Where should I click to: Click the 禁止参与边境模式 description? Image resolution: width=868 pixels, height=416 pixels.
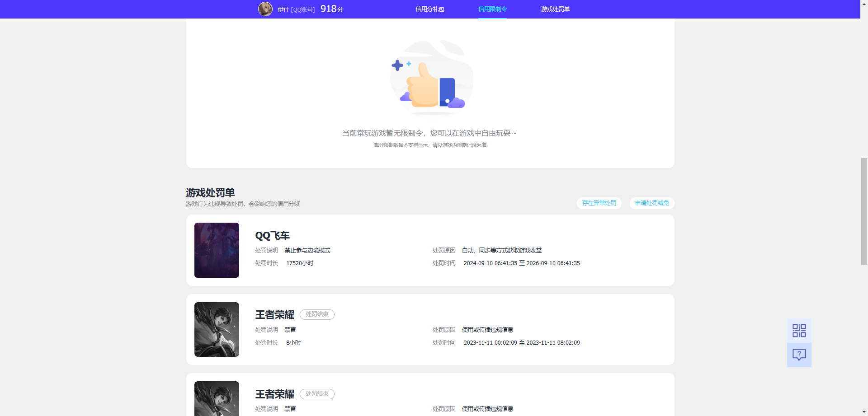307,251
